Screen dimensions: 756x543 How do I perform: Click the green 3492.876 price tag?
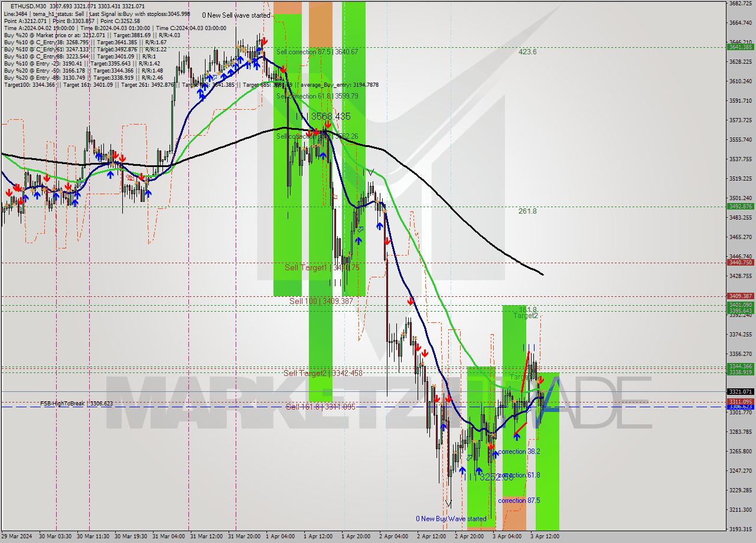click(x=740, y=206)
